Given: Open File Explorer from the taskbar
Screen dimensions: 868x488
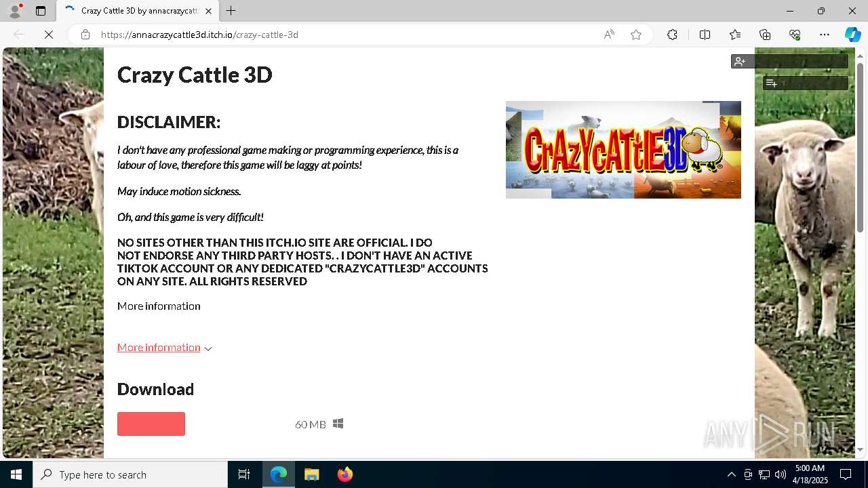Looking at the screenshot, I should [311, 474].
